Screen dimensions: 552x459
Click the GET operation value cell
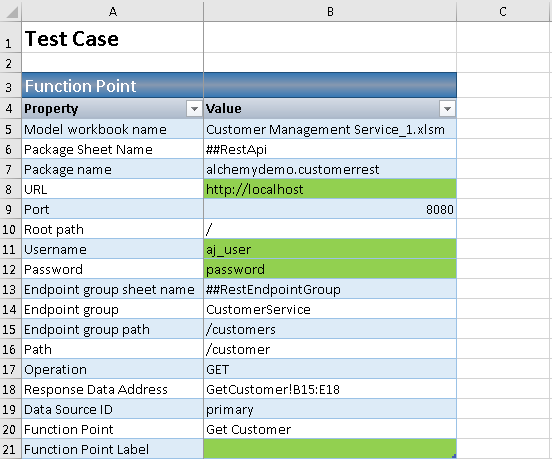pyautogui.click(x=330, y=369)
